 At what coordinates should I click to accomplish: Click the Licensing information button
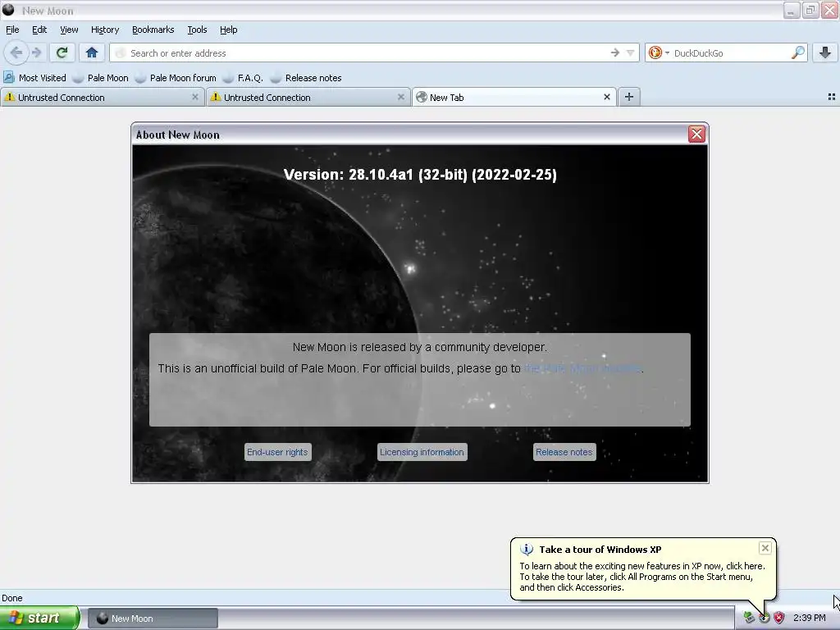(x=422, y=452)
